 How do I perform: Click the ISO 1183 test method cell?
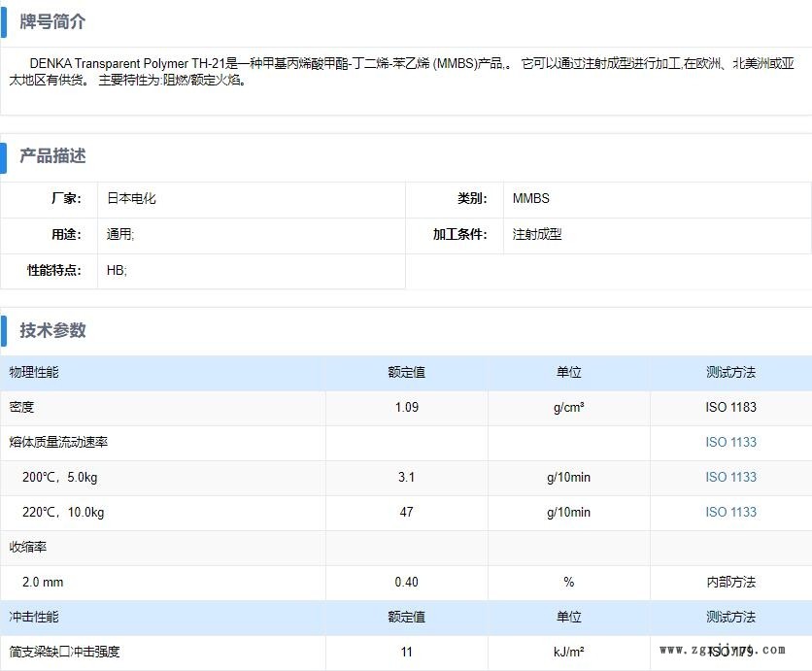coord(730,407)
